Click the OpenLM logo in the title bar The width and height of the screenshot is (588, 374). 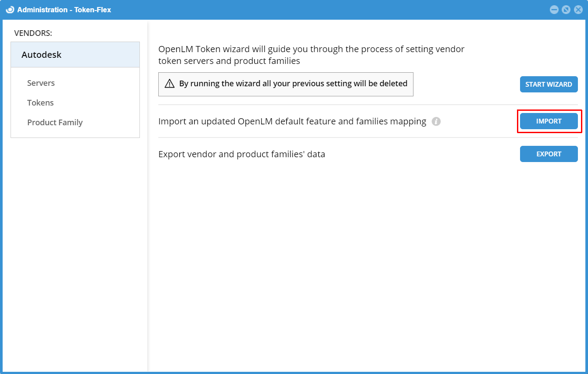[10, 9]
